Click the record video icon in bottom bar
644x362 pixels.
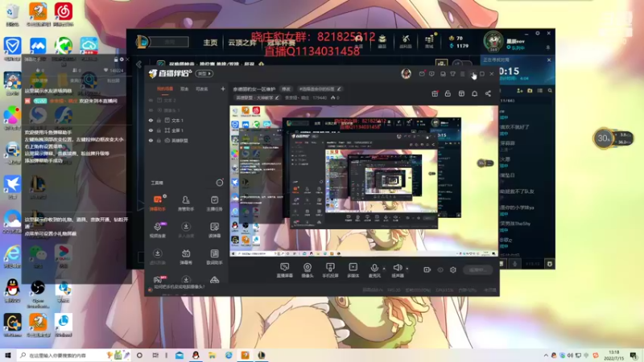427,269
